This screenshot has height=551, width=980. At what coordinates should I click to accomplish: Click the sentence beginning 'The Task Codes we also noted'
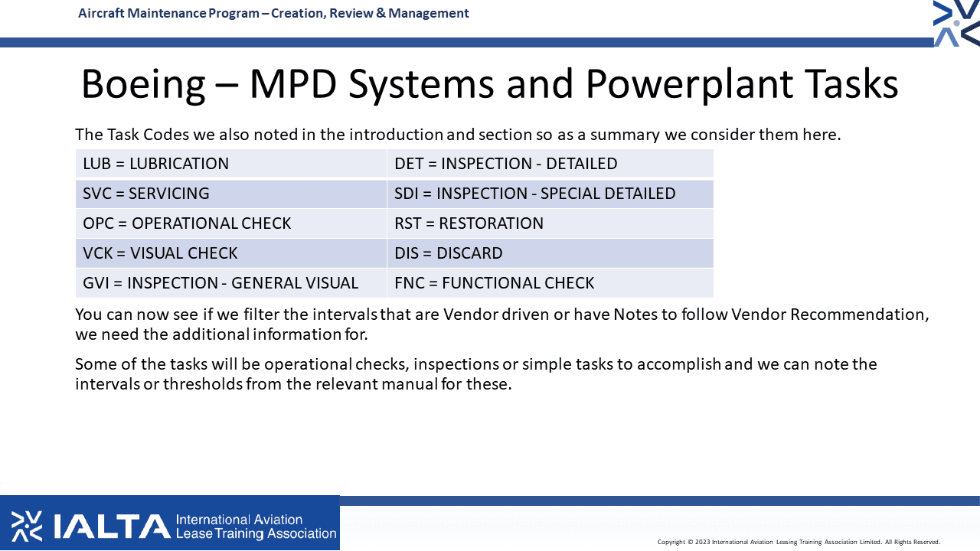pos(458,135)
